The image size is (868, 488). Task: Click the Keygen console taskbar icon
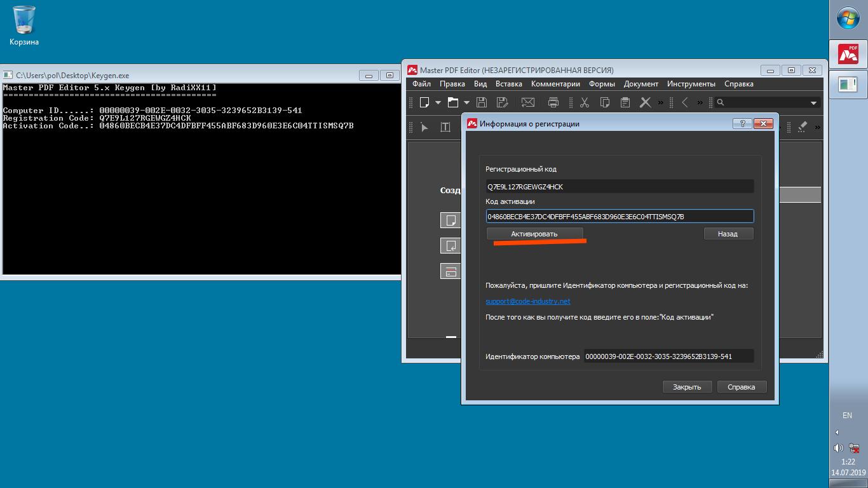(848, 83)
